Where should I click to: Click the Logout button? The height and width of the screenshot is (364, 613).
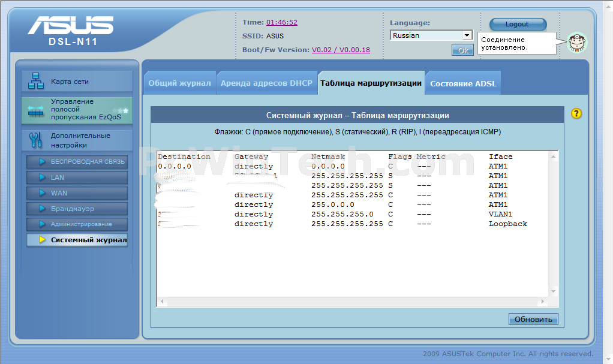click(518, 24)
